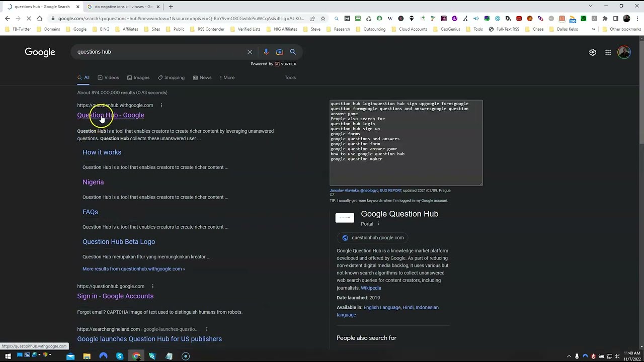Click the Google logo
The image size is (644, 362).
coord(40,52)
